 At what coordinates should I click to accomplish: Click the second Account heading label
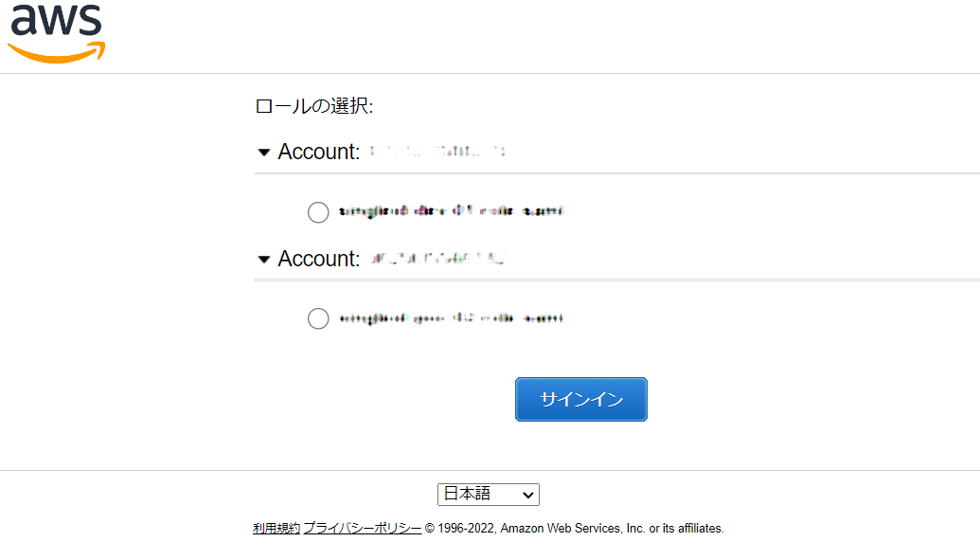319,259
